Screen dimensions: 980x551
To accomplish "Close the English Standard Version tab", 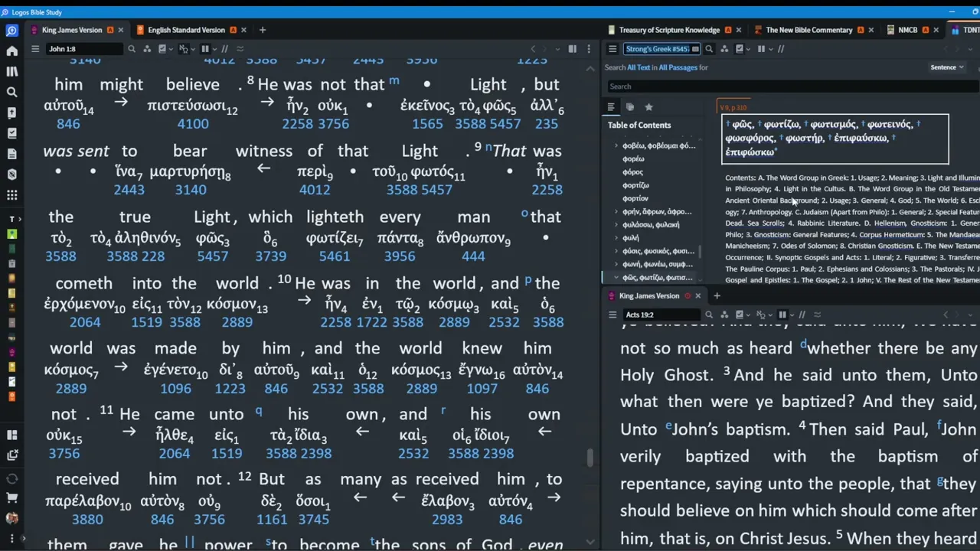I will click(243, 30).
